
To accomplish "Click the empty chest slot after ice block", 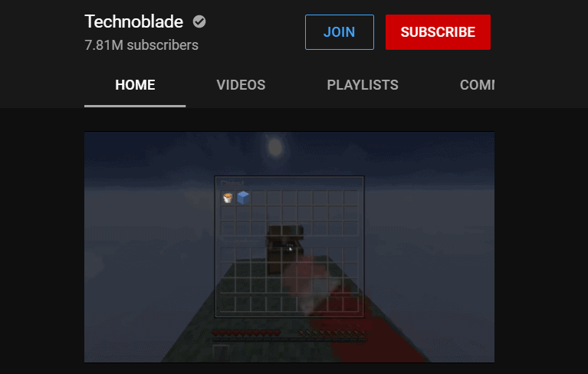I will coord(259,198).
